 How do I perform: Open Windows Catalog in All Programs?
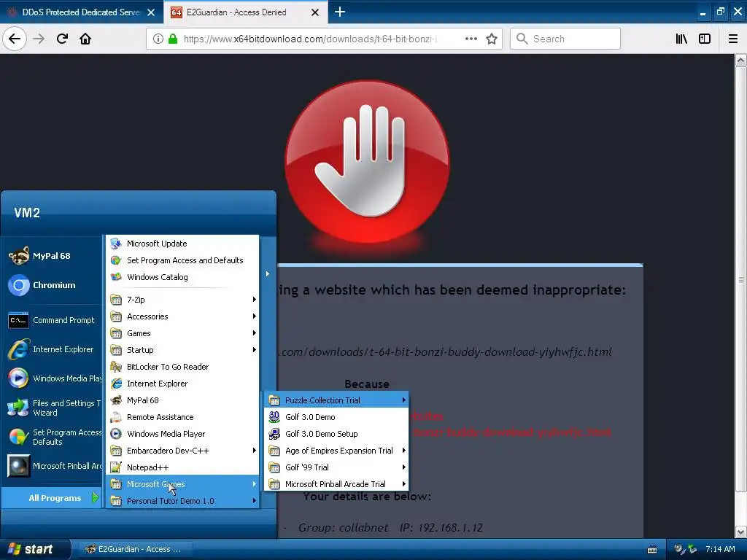[x=183, y=277]
